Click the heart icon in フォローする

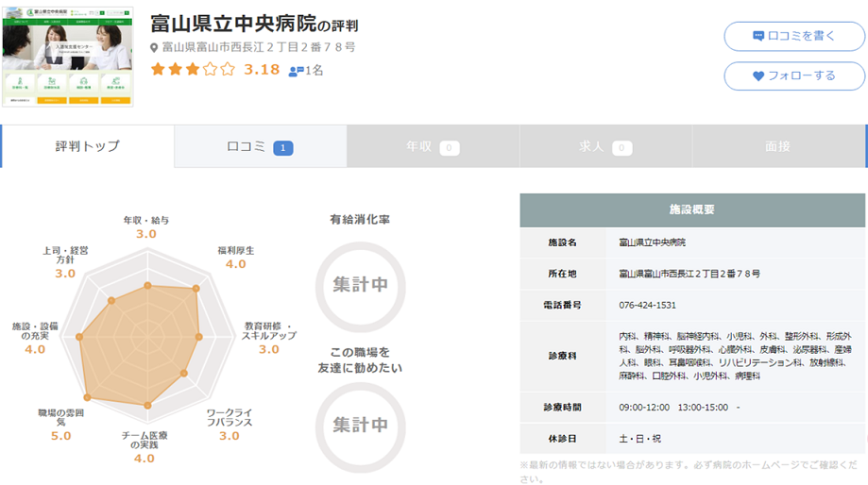(757, 75)
